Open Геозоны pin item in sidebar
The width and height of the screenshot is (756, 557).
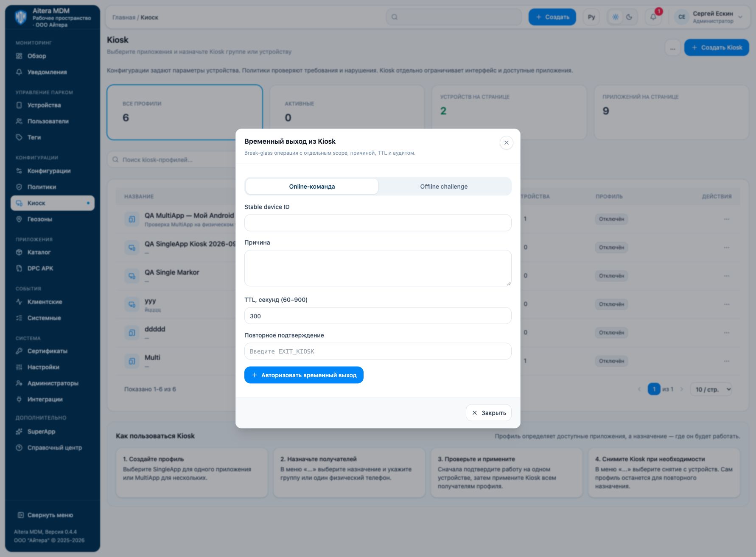[52, 219]
